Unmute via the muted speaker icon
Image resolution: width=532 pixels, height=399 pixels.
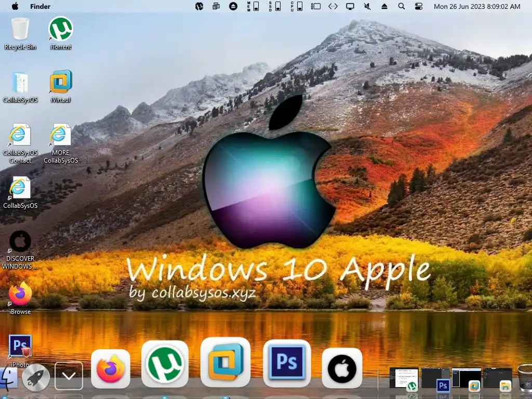tap(367, 6)
